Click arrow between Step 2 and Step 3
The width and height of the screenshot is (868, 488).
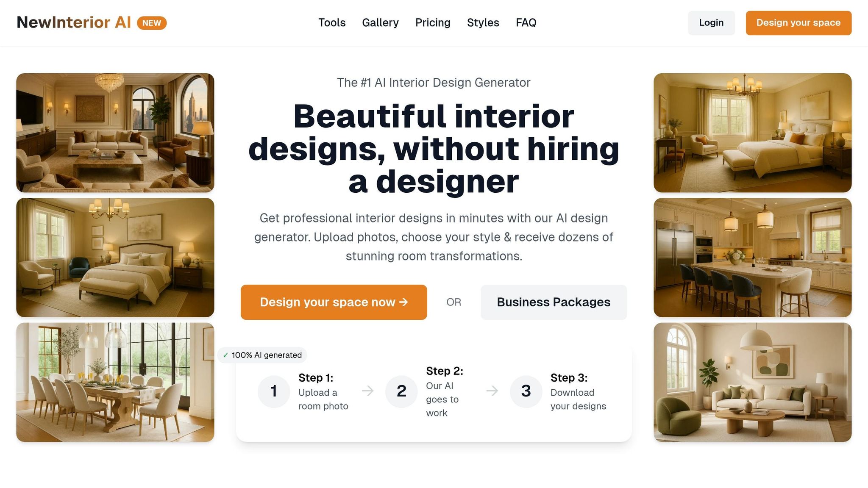coord(492,391)
